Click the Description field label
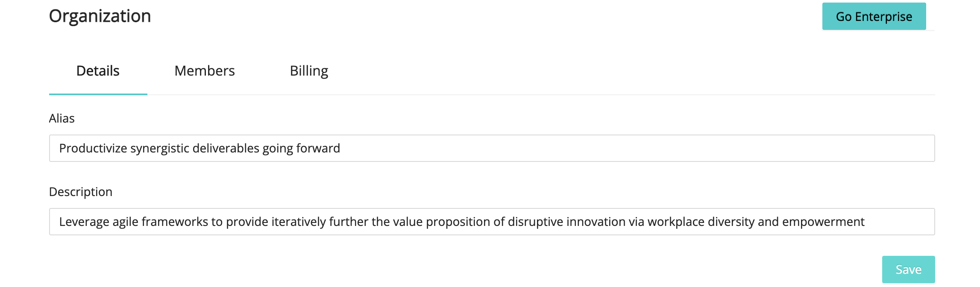This screenshot has width=980, height=287. [x=81, y=192]
